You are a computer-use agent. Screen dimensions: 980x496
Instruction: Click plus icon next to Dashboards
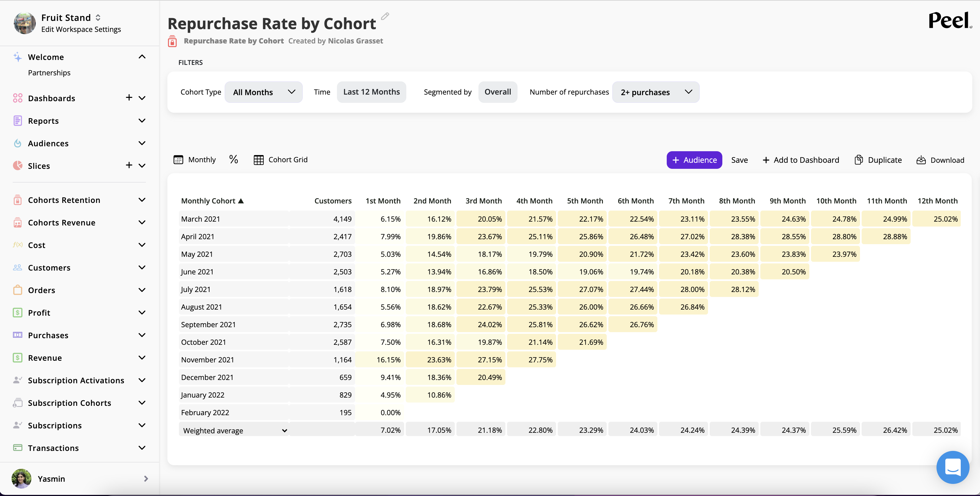click(x=129, y=98)
